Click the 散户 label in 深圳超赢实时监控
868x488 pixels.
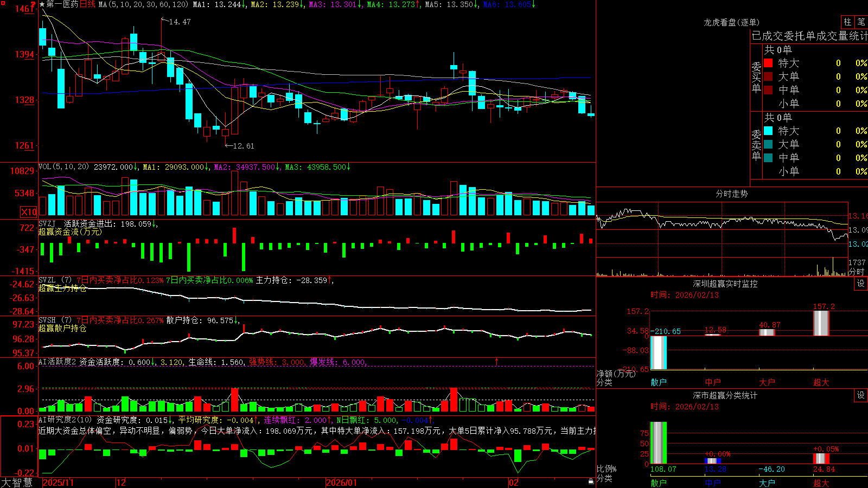pos(659,382)
